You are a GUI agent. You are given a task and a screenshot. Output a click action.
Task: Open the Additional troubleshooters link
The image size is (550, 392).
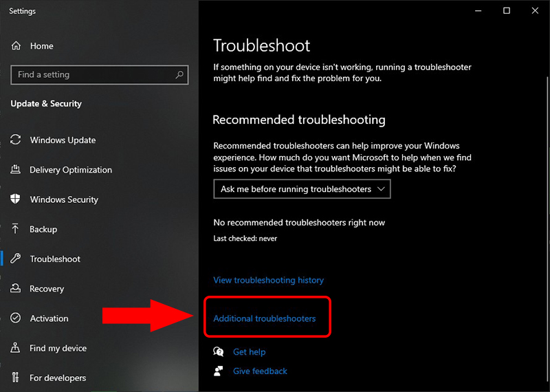pyautogui.click(x=265, y=318)
